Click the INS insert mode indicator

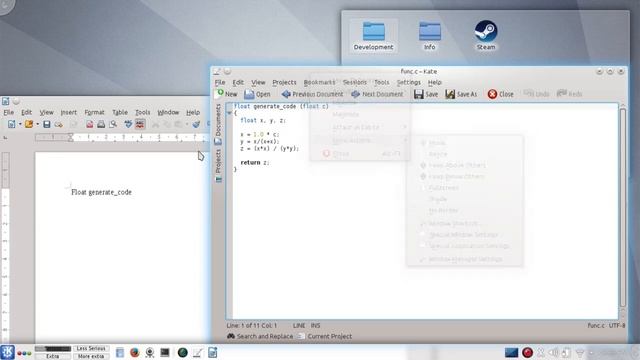(x=316, y=326)
